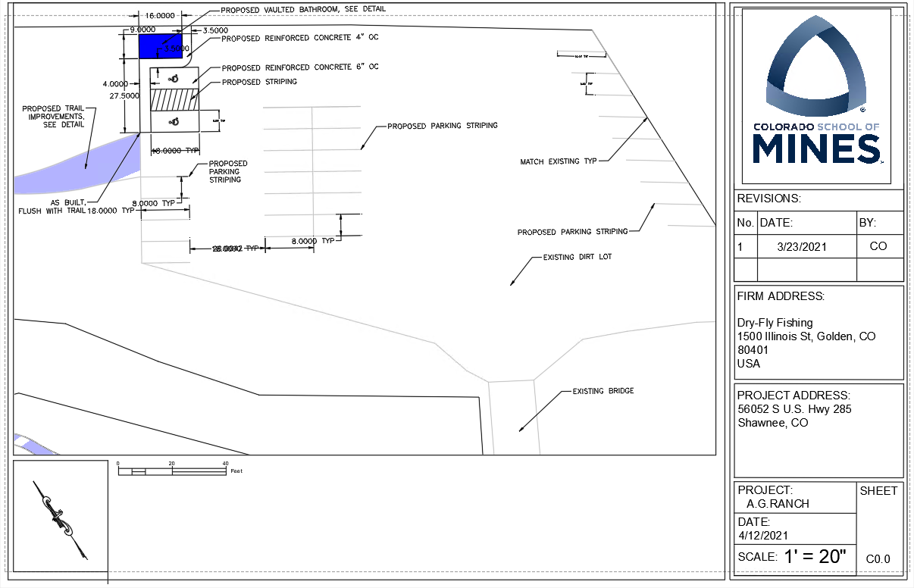
Task: Click the 16.0000 dimension text
Action: coord(161,15)
